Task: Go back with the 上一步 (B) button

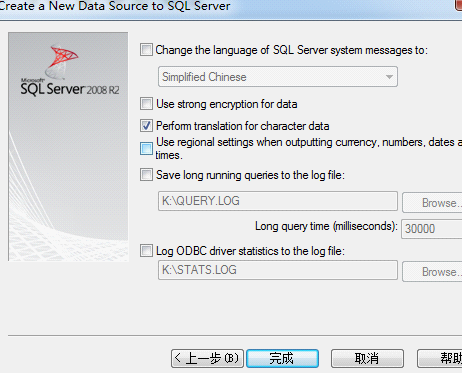Action: click(207, 358)
